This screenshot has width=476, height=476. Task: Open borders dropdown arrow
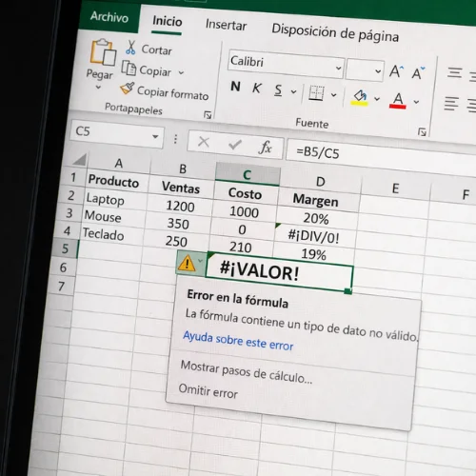tap(334, 95)
